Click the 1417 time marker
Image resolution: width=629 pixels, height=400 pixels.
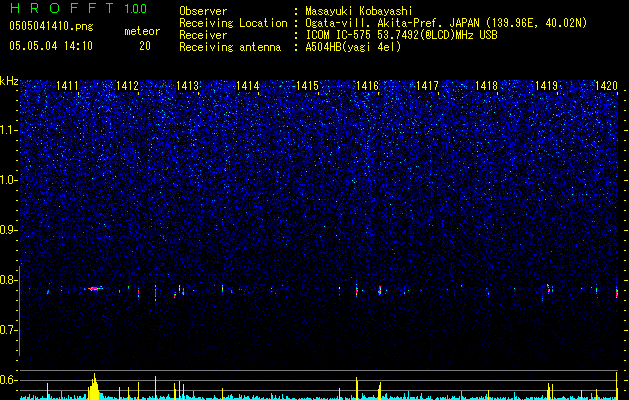427,85
